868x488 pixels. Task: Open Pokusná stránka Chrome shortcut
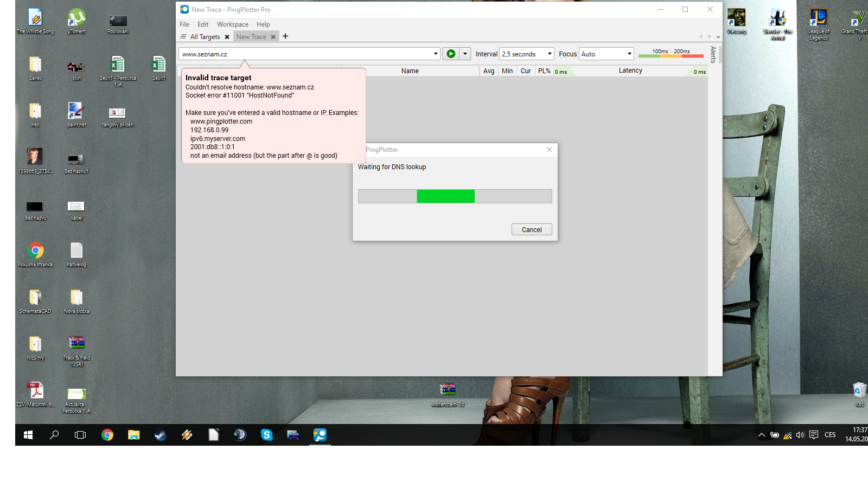click(35, 255)
